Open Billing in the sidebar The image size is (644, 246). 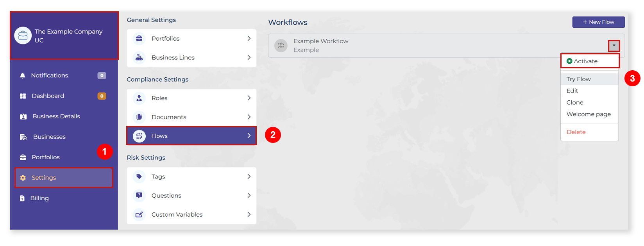[x=64, y=198]
